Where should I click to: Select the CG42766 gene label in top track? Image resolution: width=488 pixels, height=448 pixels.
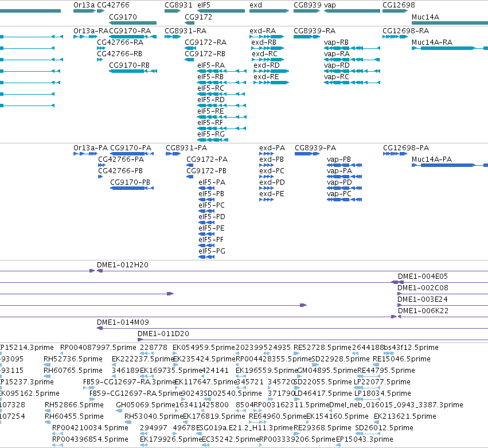click(113, 5)
